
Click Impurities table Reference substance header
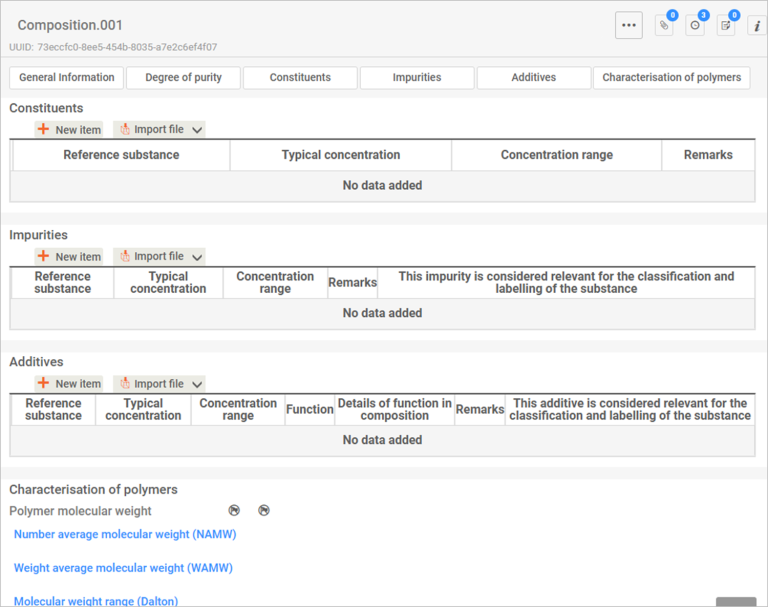pyautogui.click(x=63, y=283)
